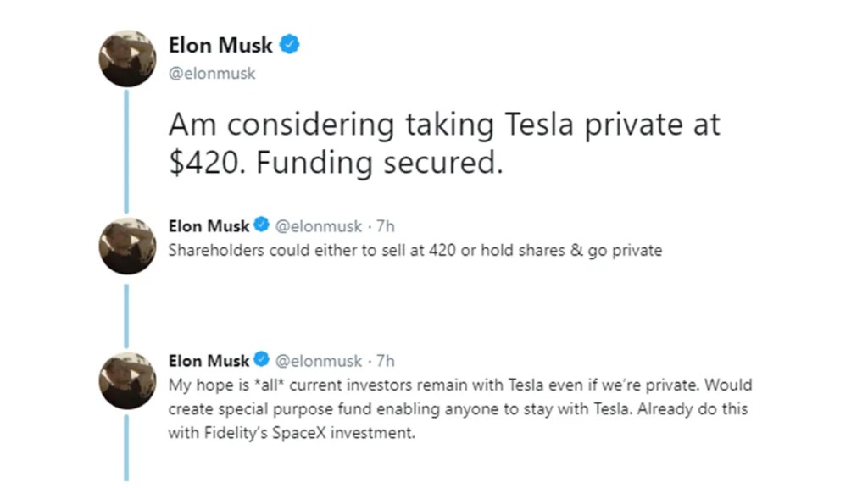Click the verified badge on the Shareholders tweet
Screen dimensions: 868x488
pyautogui.click(x=262, y=226)
